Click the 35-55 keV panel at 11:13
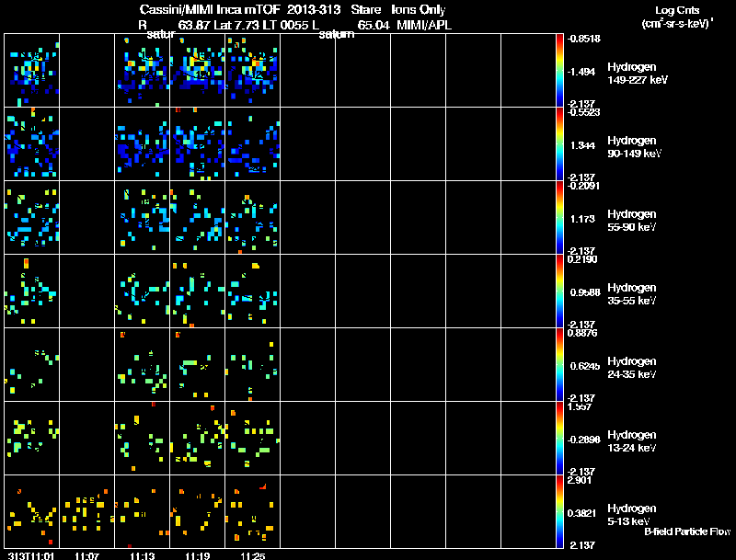 point(143,291)
